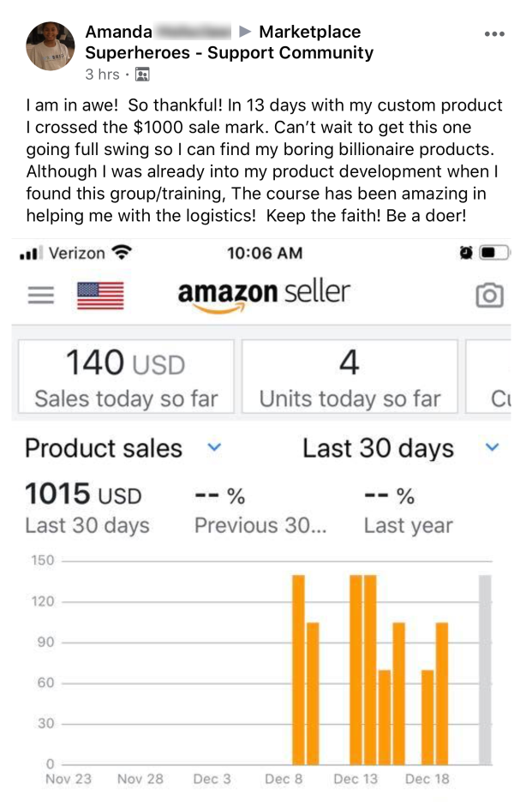This screenshot has height=802, width=532.
Task: Click the poster name Amanda
Action: 119,33
